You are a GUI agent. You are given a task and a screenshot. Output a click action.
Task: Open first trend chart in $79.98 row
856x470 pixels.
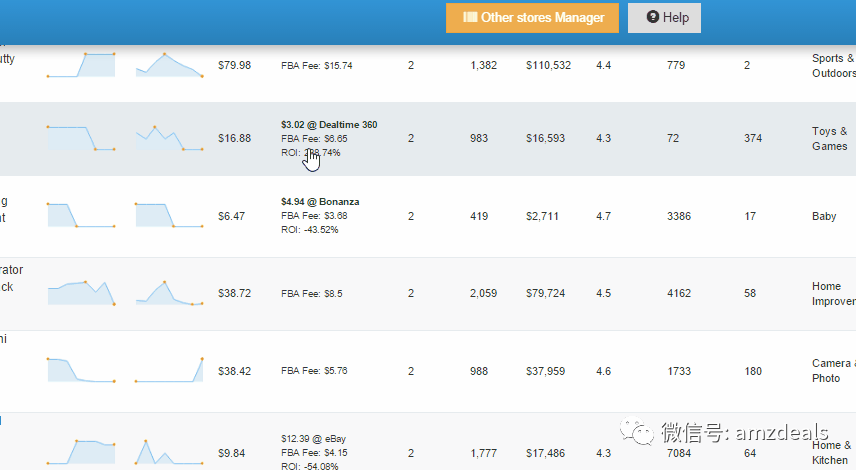[x=81, y=65]
